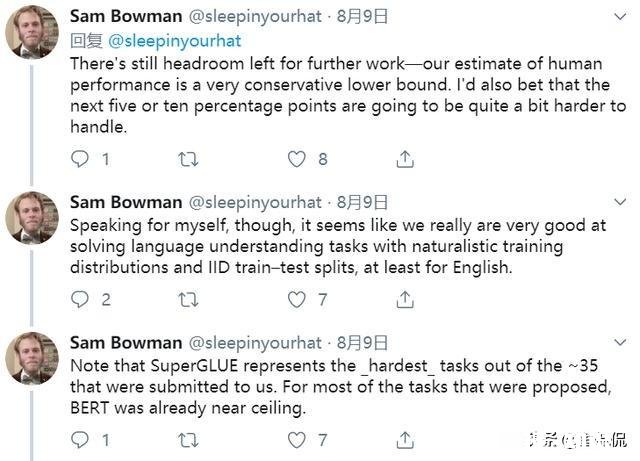Click Sam Bowman's avatar on the first tweet

[x=32, y=32]
